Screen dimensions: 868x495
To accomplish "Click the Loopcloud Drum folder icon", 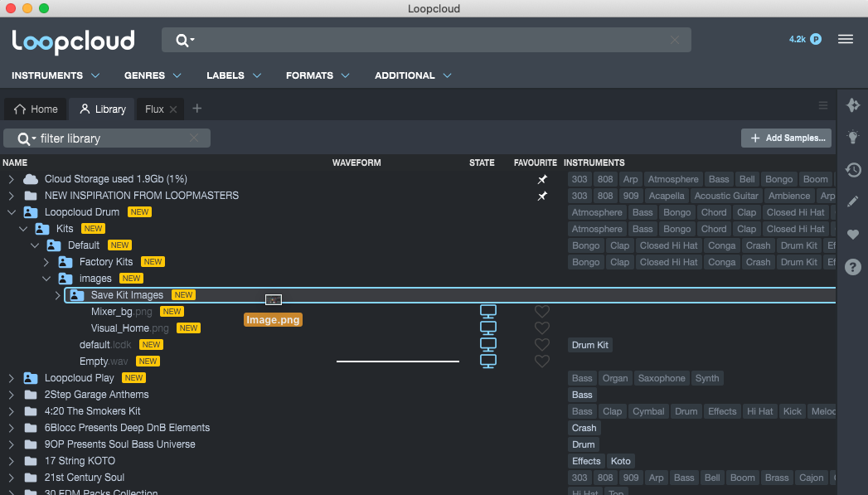I will [31, 212].
